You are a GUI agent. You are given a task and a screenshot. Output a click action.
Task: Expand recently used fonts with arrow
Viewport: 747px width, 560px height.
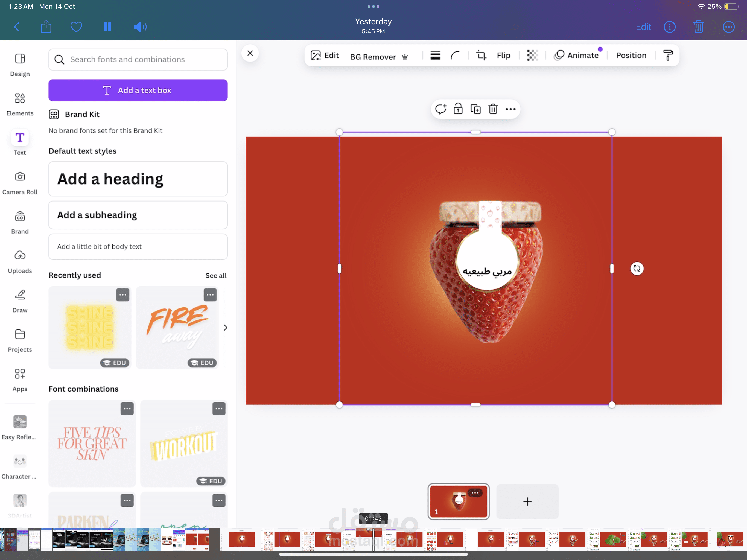point(225,328)
